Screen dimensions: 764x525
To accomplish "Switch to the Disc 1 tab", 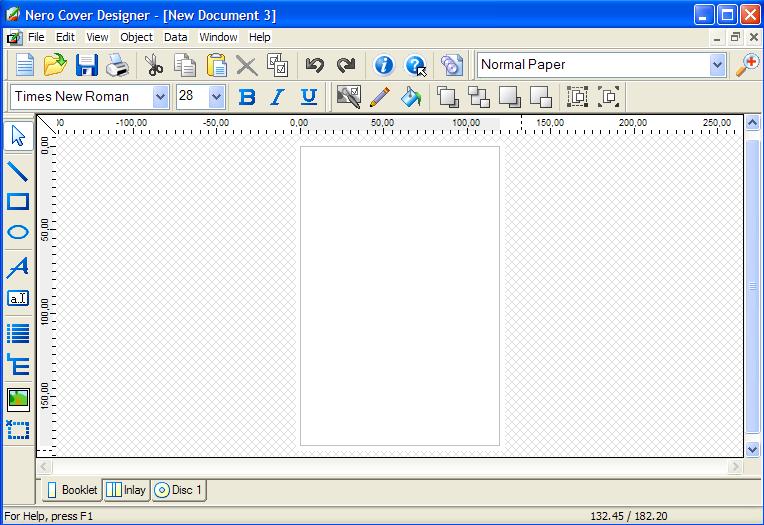I will [x=180, y=490].
